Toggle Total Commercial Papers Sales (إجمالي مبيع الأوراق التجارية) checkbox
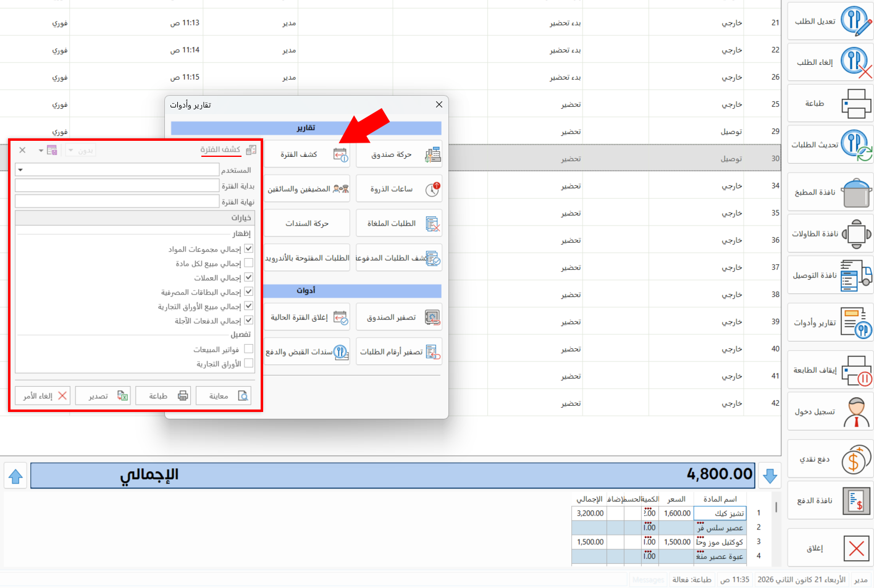 248,306
